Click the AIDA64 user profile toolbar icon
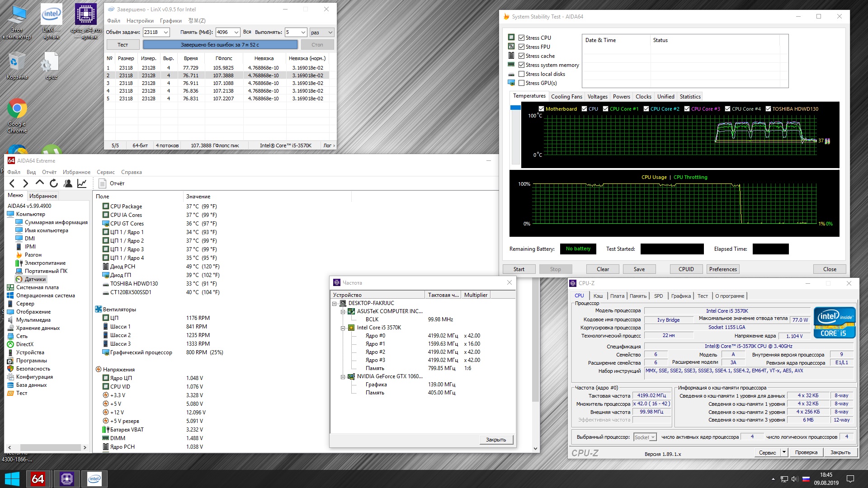 [x=68, y=183]
